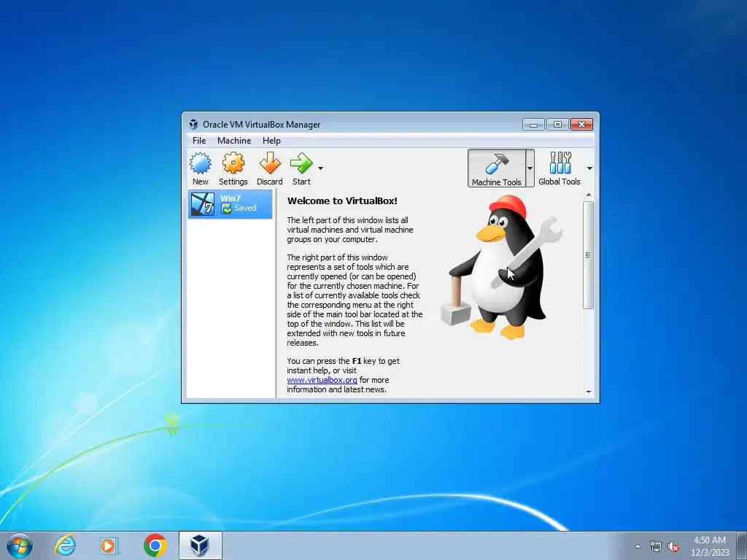Viewport: 747px width, 560px height.
Task: Close the VirtualBox Manager window
Action: (x=581, y=125)
